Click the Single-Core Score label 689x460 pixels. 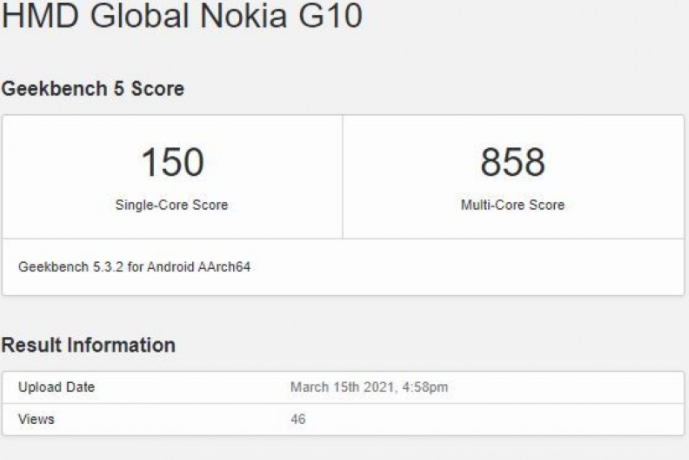click(171, 205)
